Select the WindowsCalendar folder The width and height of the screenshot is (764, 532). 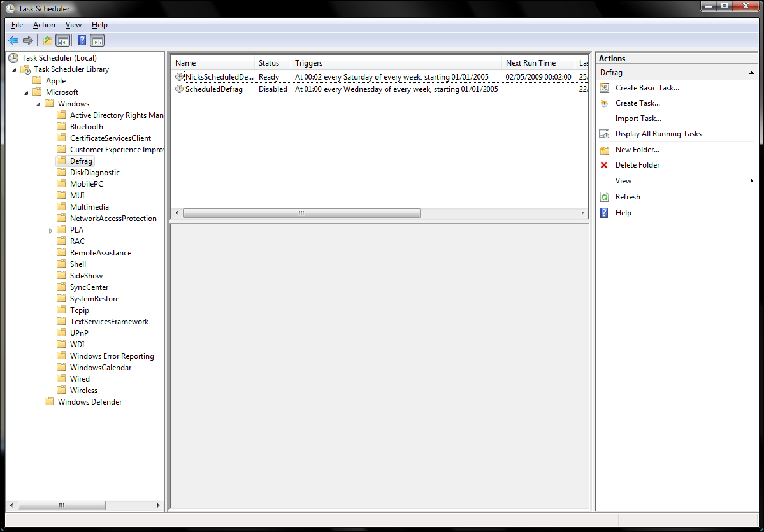101,368
